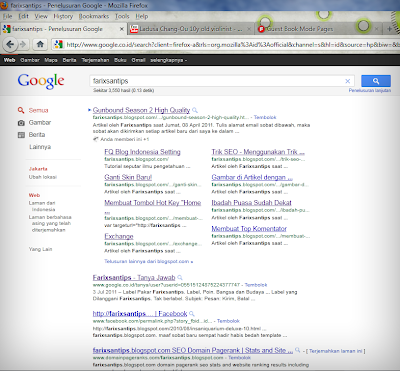Filter by Laman berbahasa asing yang diterjemahkan
This screenshot has width=400, height=371.
click(x=50, y=223)
